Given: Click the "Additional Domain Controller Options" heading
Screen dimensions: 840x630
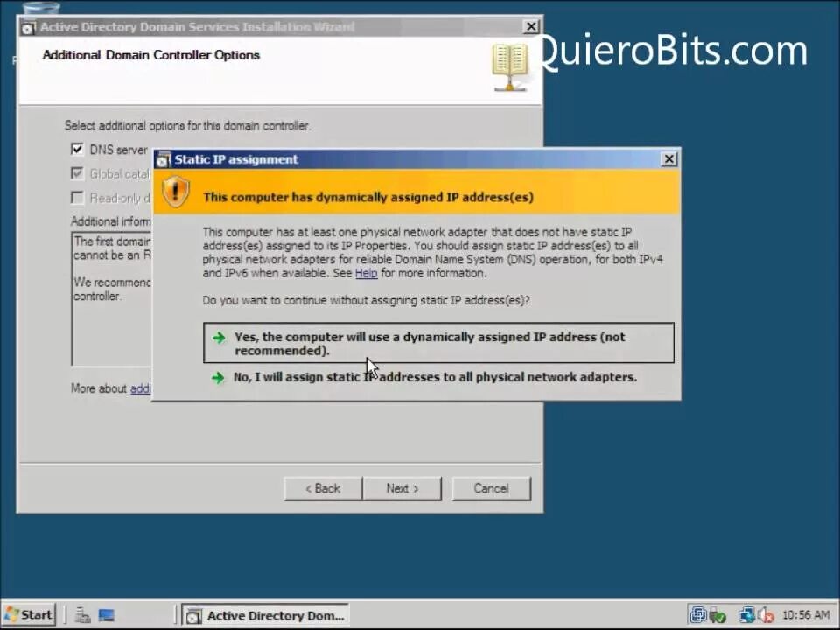Looking at the screenshot, I should 151,55.
